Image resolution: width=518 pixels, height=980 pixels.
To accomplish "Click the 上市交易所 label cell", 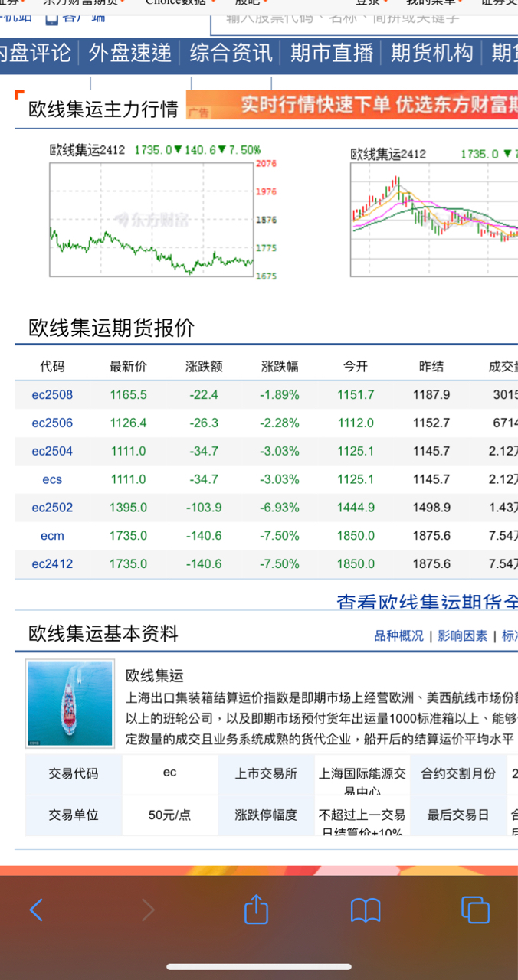I will coord(266,774).
